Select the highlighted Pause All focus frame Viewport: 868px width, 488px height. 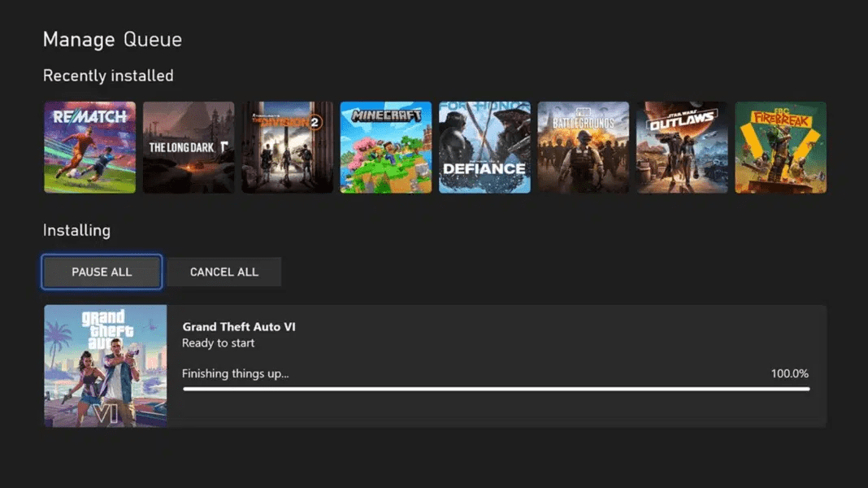pos(101,272)
